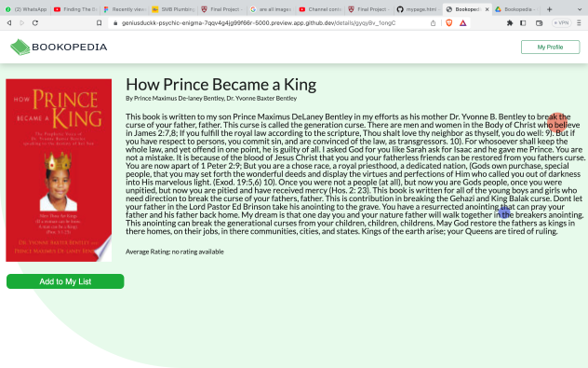The height and width of the screenshot is (368, 588).
Task: Click the Bookopedia green book logo
Action: tap(20, 48)
